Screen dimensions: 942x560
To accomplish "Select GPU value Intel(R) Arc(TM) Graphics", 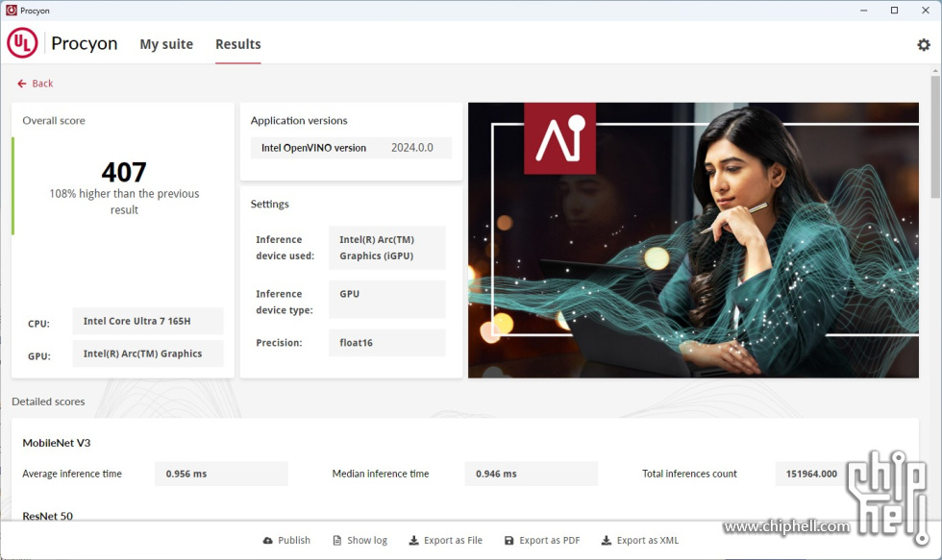I will 148,353.
